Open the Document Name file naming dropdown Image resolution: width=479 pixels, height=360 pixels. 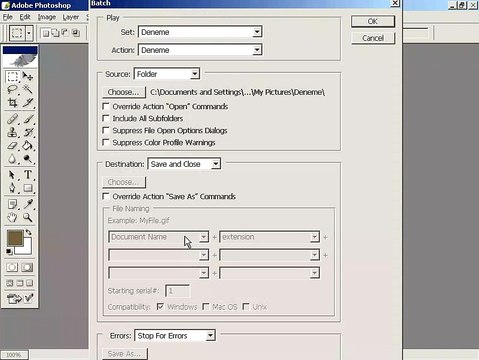159,237
